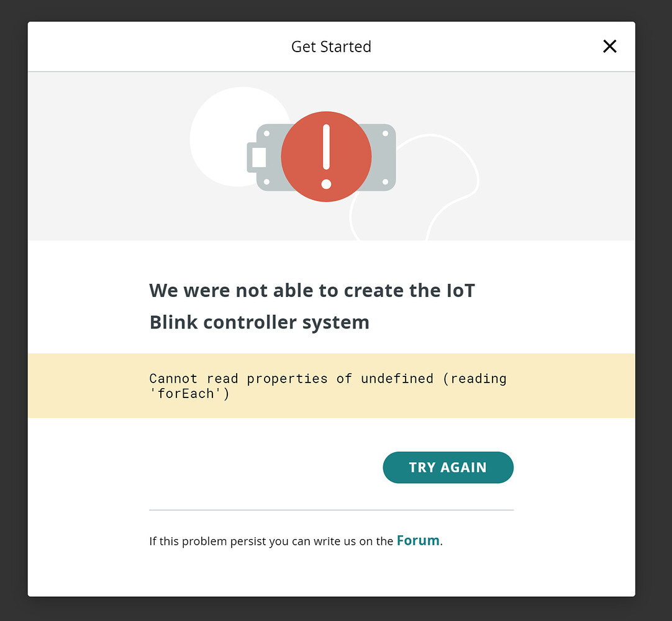Click the X close icon on the dialog
672x621 pixels.
(x=609, y=46)
